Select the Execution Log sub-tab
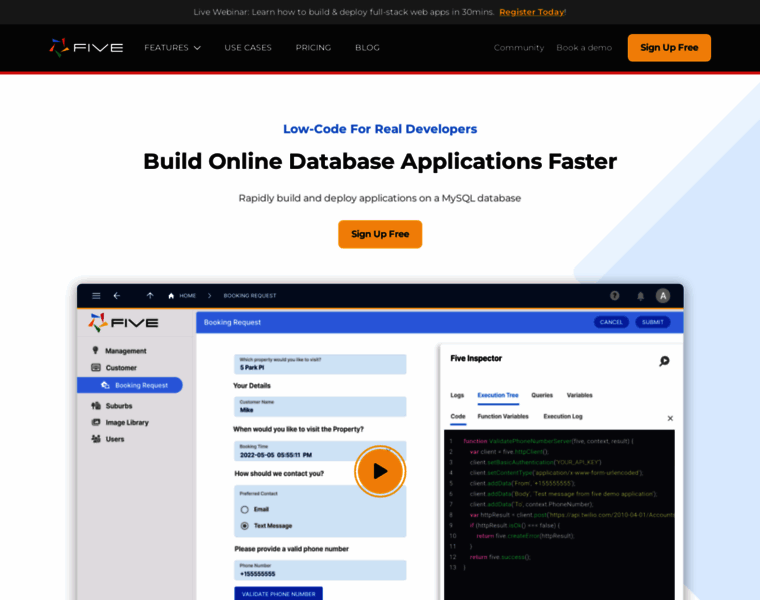 click(x=563, y=416)
